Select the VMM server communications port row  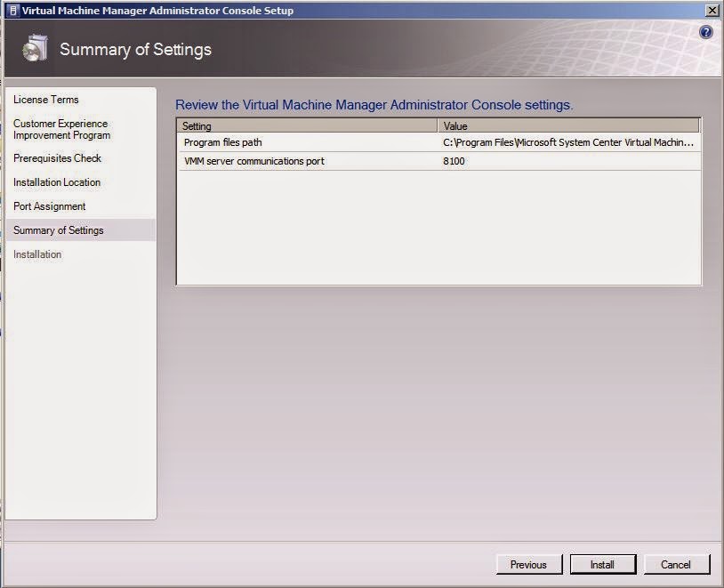tap(438, 161)
